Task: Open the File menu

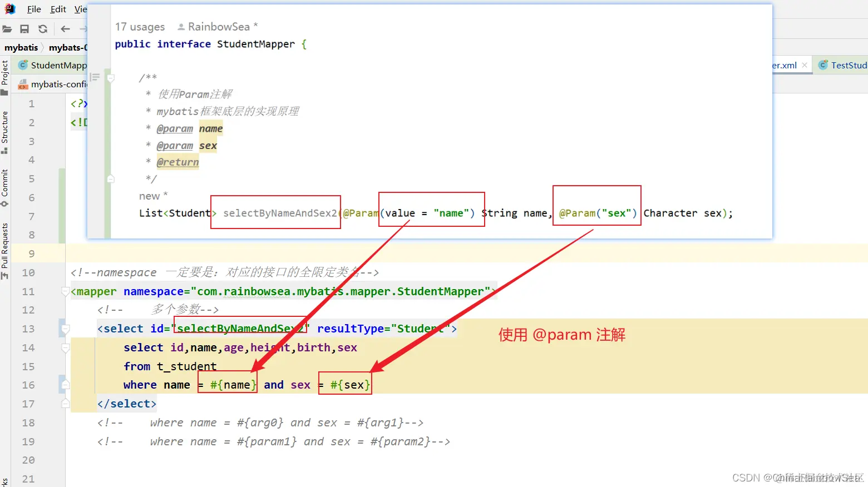Action: click(34, 9)
